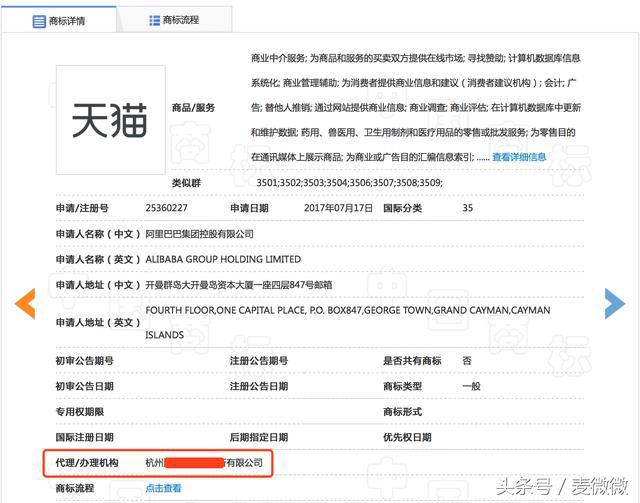Select applicant name 阿里巴巴集团控股有限公司
This screenshot has width=640, height=503.
tap(200, 234)
